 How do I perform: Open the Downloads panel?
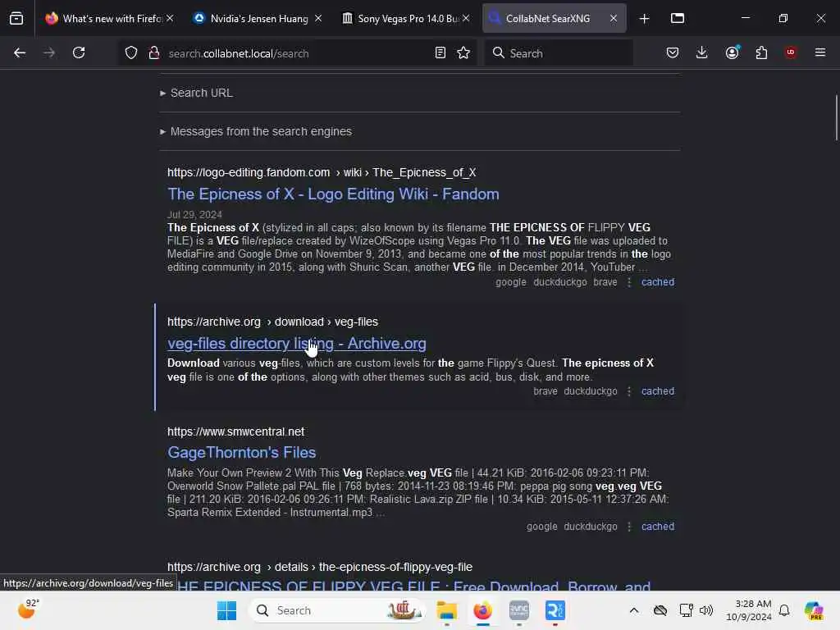(702, 52)
